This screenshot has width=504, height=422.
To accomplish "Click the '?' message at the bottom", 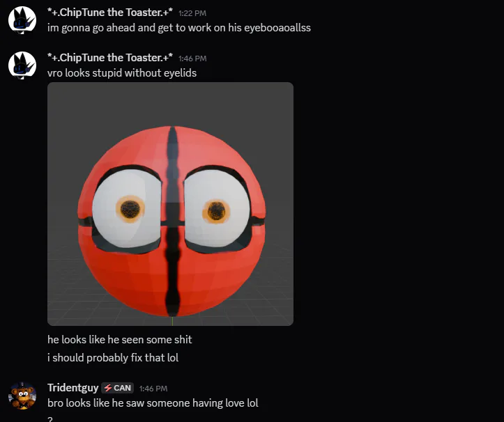I will pos(49,419).
